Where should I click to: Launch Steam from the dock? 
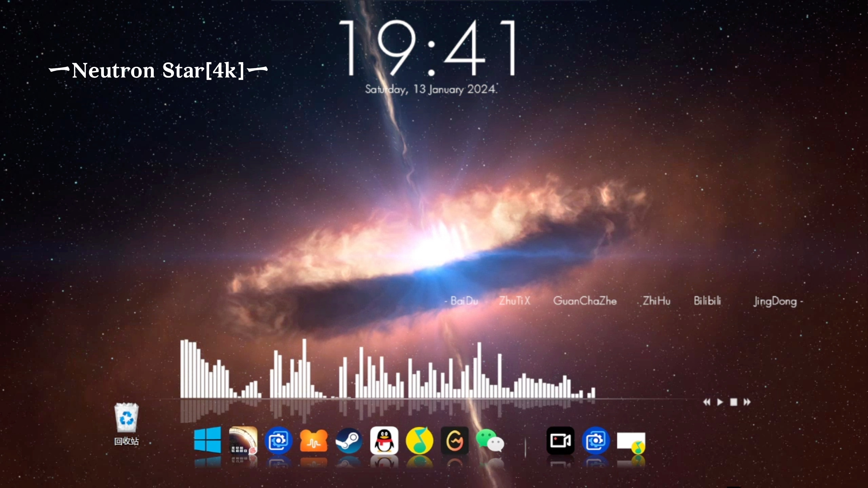coord(349,441)
